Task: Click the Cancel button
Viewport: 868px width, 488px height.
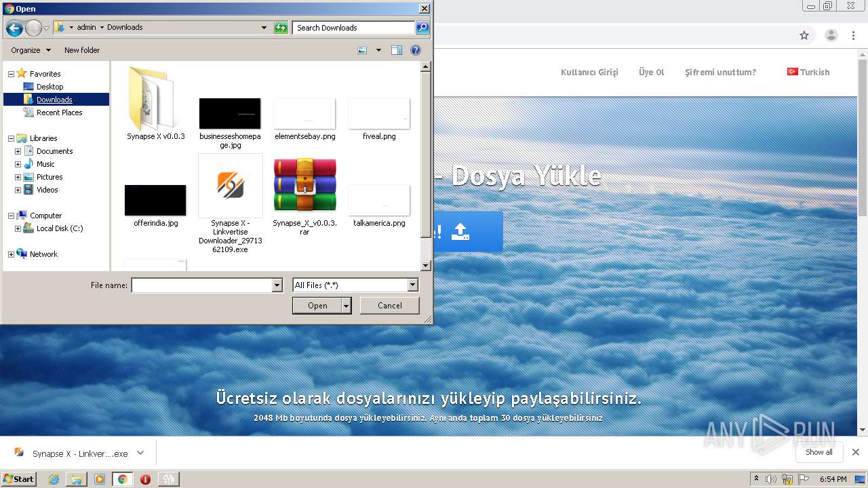Action: coord(389,306)
